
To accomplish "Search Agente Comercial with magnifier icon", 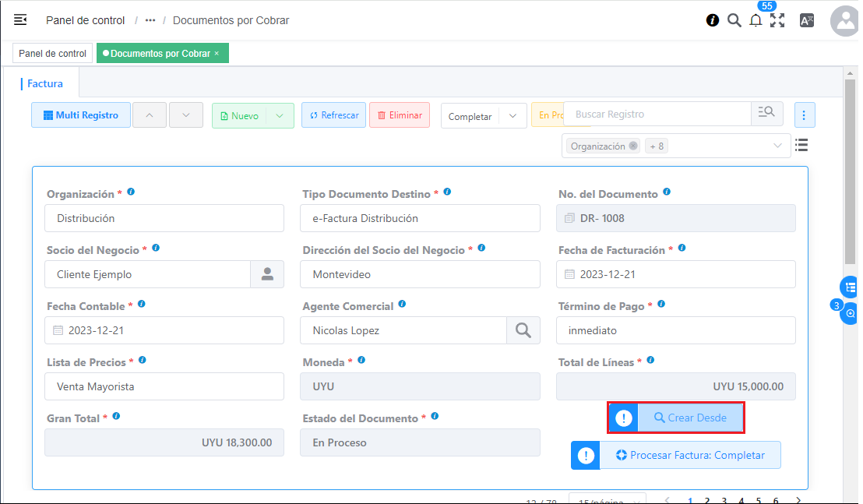I will click(523, 330).
